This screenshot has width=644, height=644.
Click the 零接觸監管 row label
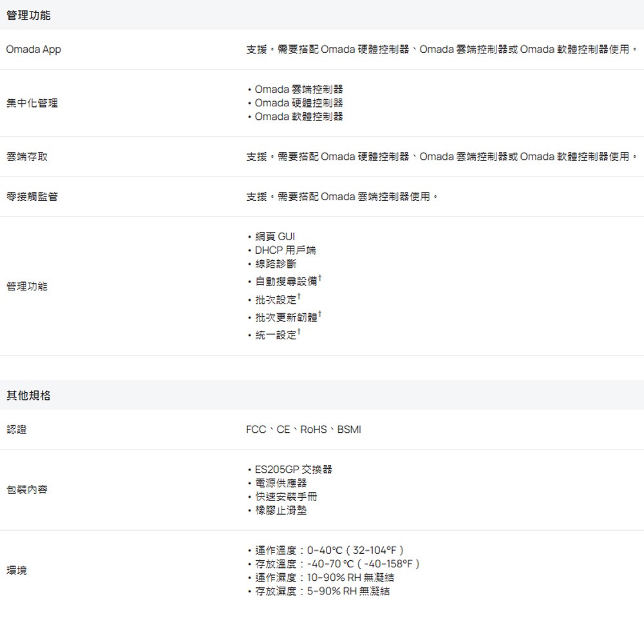point(30,196)
